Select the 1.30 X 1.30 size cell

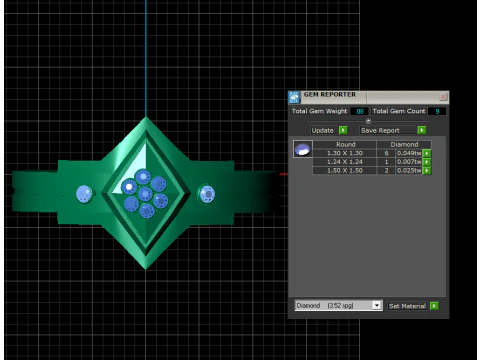(x=345, y=153)
